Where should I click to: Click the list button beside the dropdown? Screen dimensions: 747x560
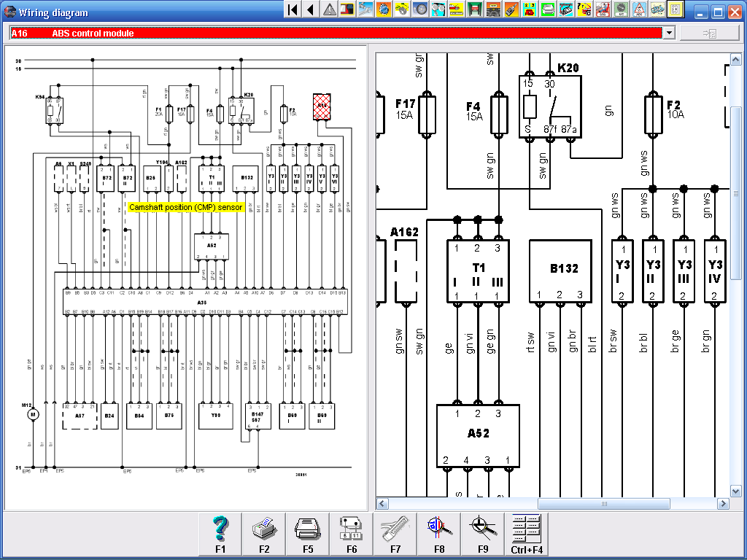(709, 33)
